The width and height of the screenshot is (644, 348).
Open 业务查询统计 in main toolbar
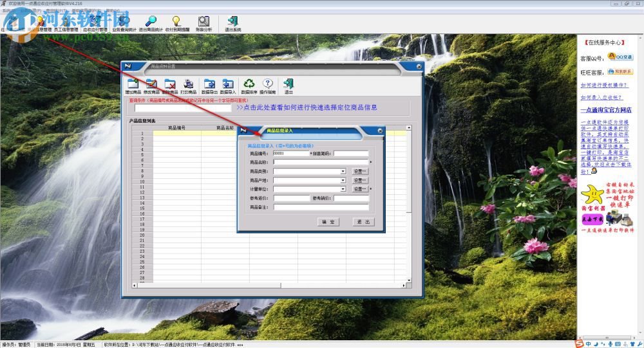tap(124, 24)
